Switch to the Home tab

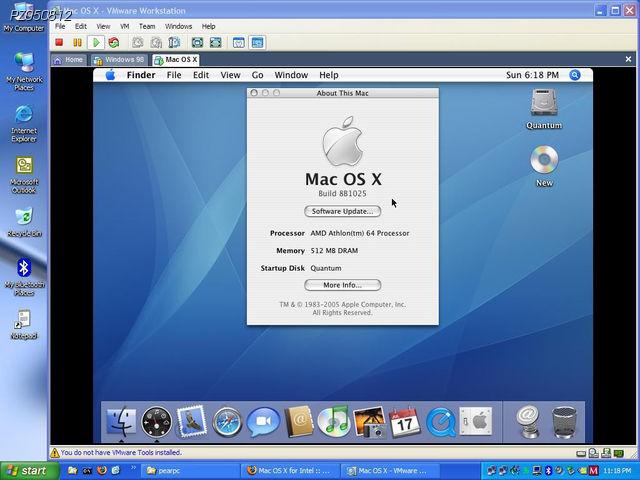[x=69, y=60]
